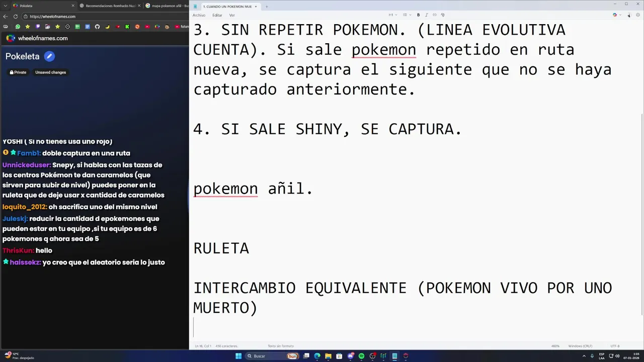Click chat username haissekz

(x=25, y=262)
